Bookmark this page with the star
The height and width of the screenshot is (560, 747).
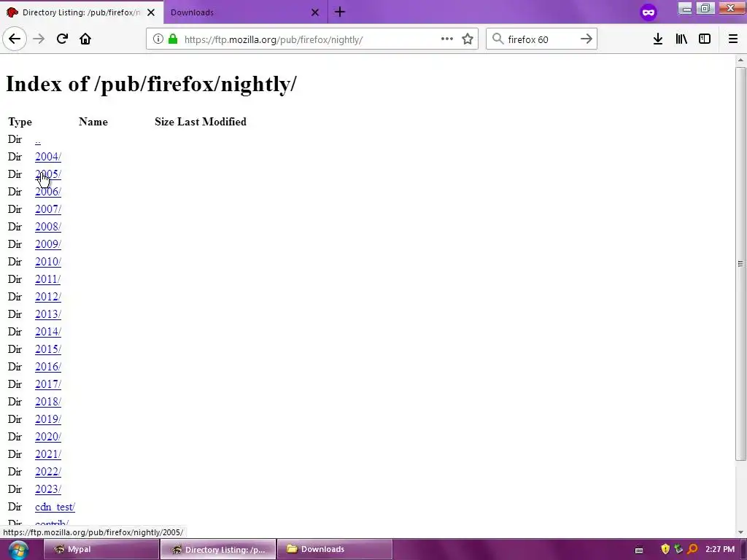pyautogui.click(x=468, y=39)
